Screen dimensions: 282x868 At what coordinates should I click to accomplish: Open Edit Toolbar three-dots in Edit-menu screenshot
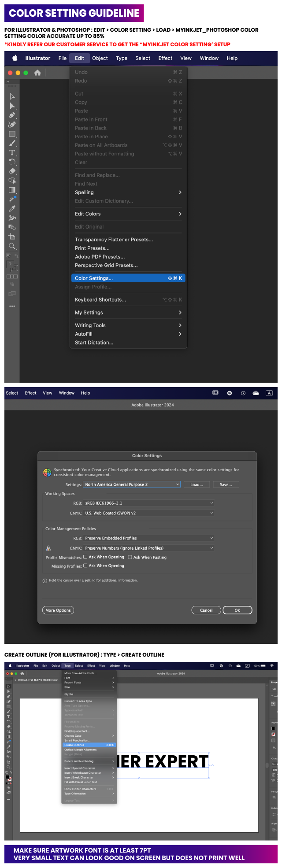12,306
